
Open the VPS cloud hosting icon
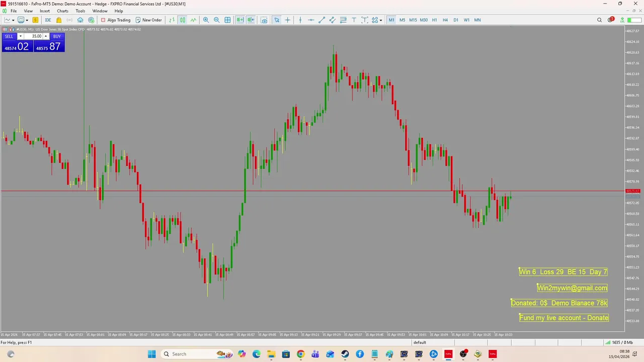pos(80,20)
